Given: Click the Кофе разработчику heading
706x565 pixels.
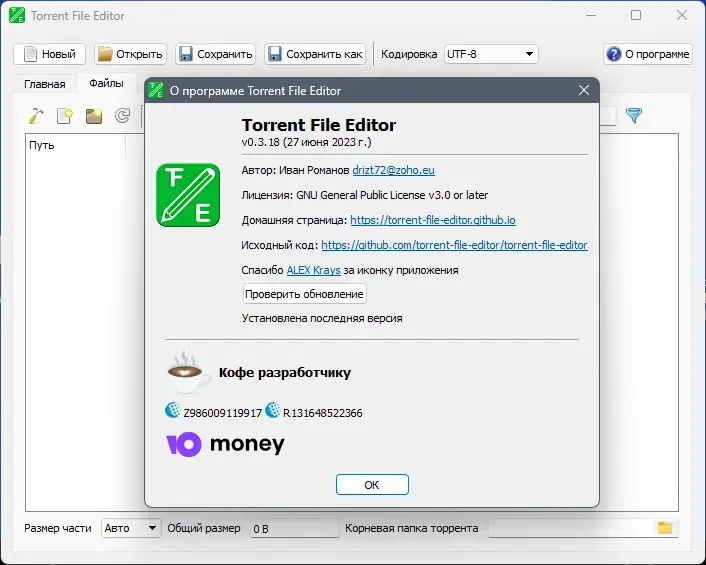Looking at the screenshot, I should [285, 373].
